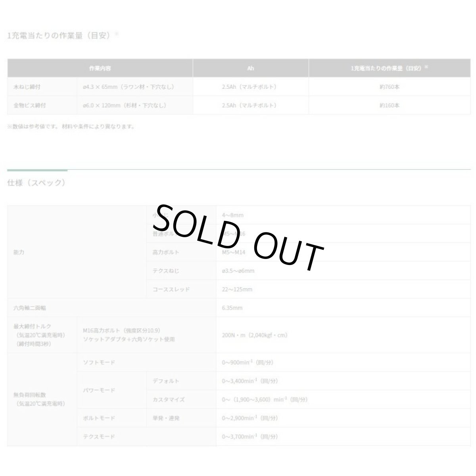Viewport: 476px width, 476px height.
Task: Click the 六角軸二面幅 row label
Action: click(29, 308)
